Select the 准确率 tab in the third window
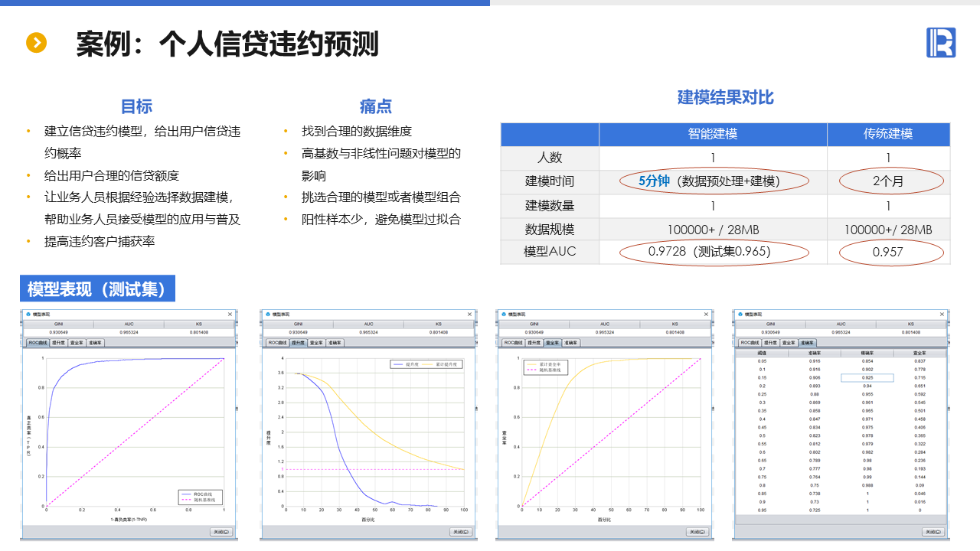980x551 pixels. coord(570,343)
